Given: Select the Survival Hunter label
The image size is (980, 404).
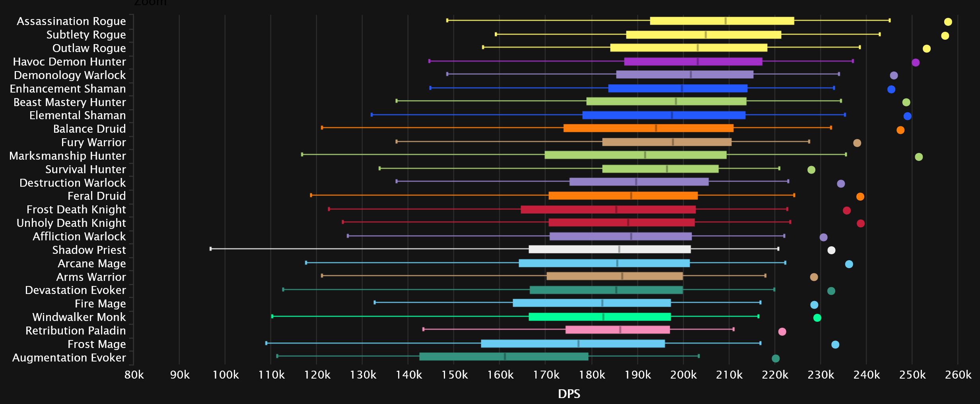Looking at the screenshot, I should pyautogui.click(x=86, y=169).
